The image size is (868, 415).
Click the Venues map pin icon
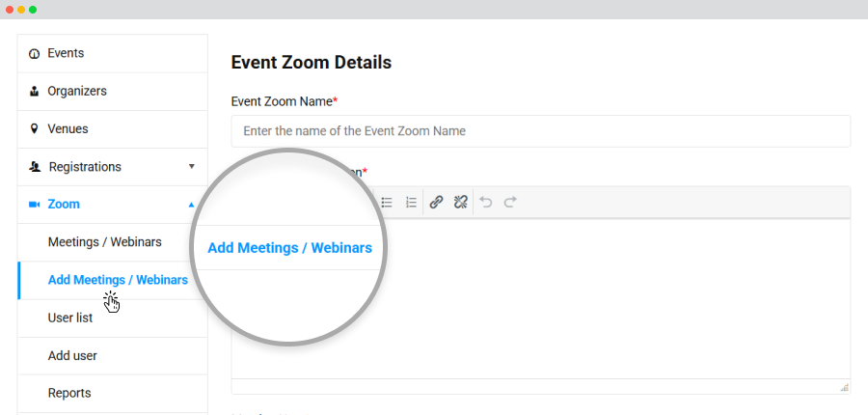35,129
